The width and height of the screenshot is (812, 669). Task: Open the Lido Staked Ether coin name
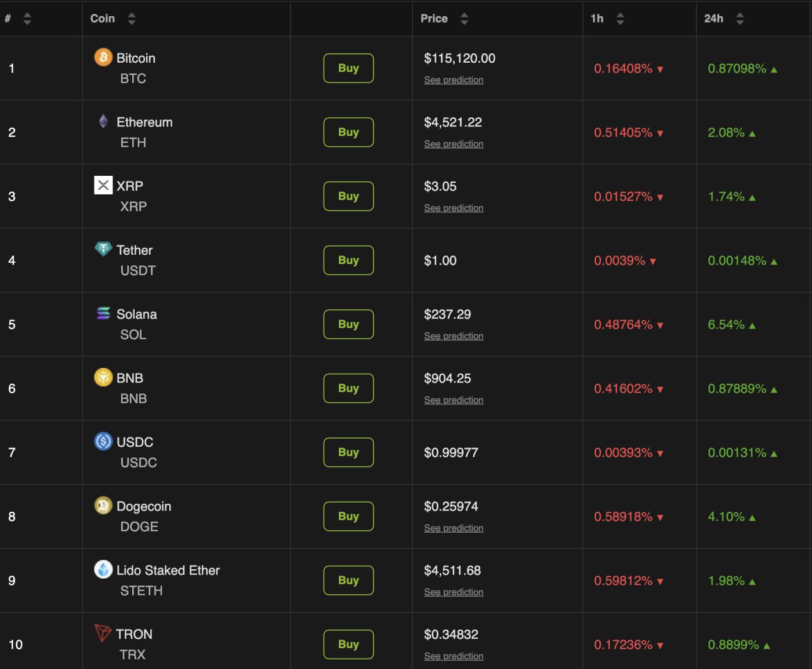coord(168,570)
